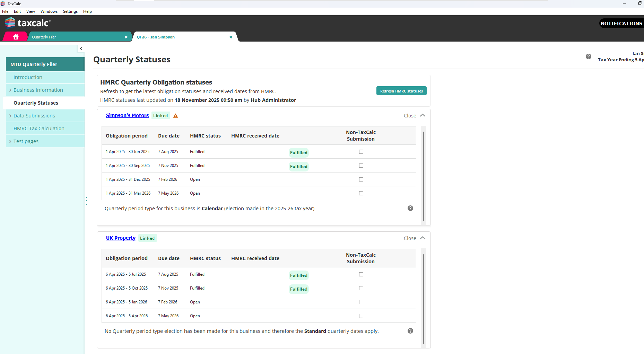644x354 pixels.
Task: Open the NOTIFICATIONS panel
Action: (621, 23)
